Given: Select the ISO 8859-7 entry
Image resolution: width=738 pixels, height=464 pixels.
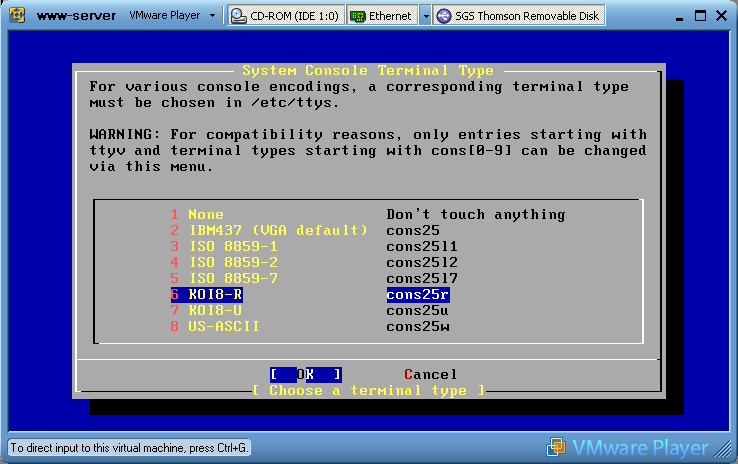Looking at the screenshot, I should 224,279.
